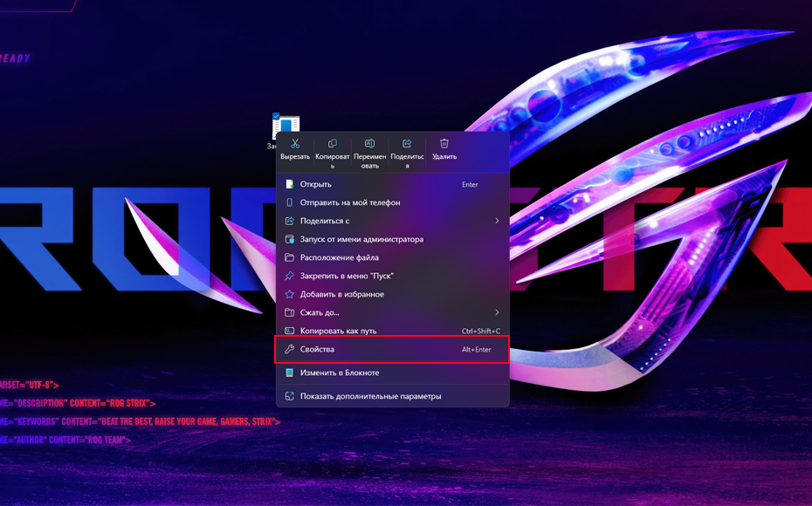812x506 pixels.
Task: Click the Переименовать icon
Action: click(x=369, y=143)
